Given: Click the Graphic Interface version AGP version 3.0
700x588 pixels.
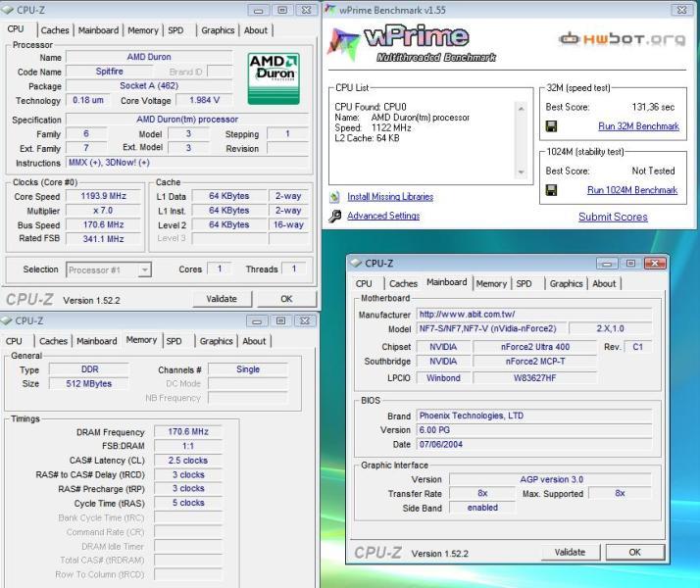Looking at the screenshot, I should point(550,479).
